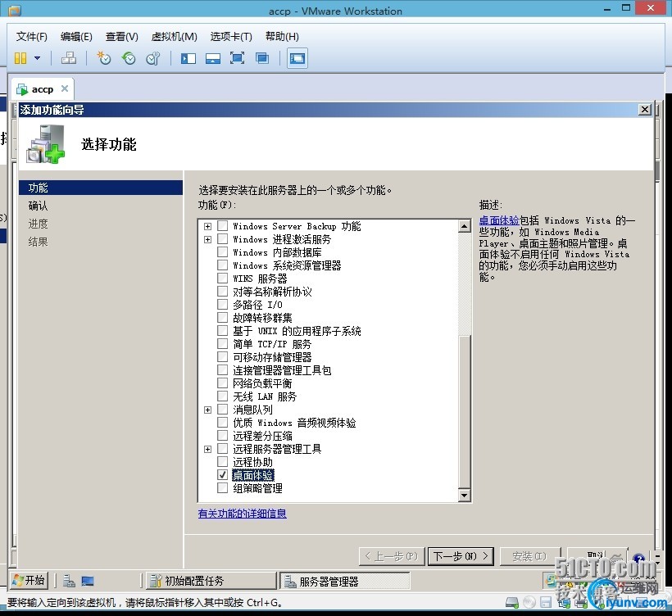Click the VMware pause (suspend) toolbar icon
The image size is (672, 616).
[20, 58]
